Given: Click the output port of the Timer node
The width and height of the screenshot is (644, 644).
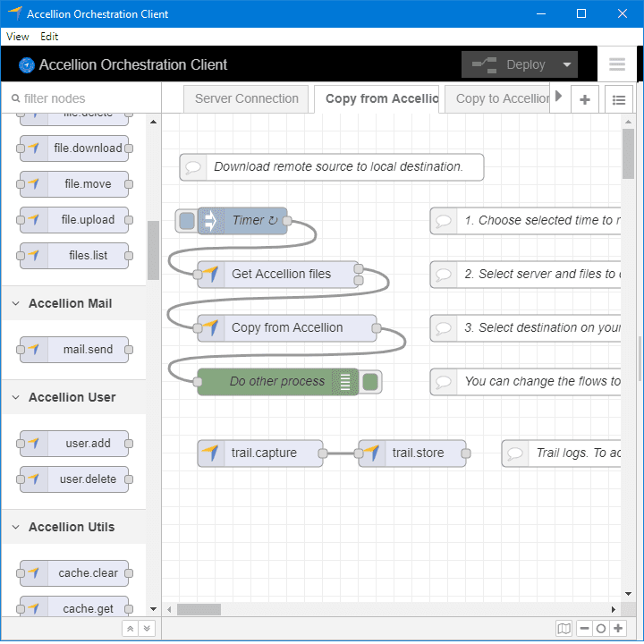Looking at the screenshot, I should pyautogui.click(x=287, y=221).
